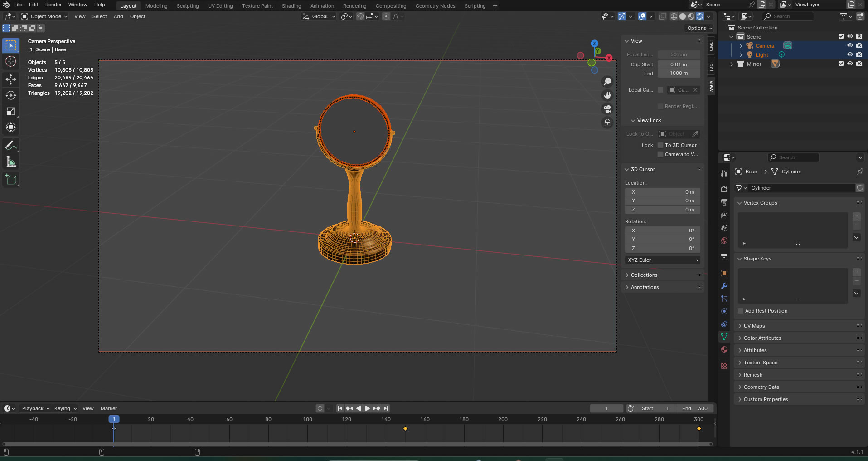The image size is (868, 461).
Task: Switch to the Modeling workspace tab
Action: point(156,6)
